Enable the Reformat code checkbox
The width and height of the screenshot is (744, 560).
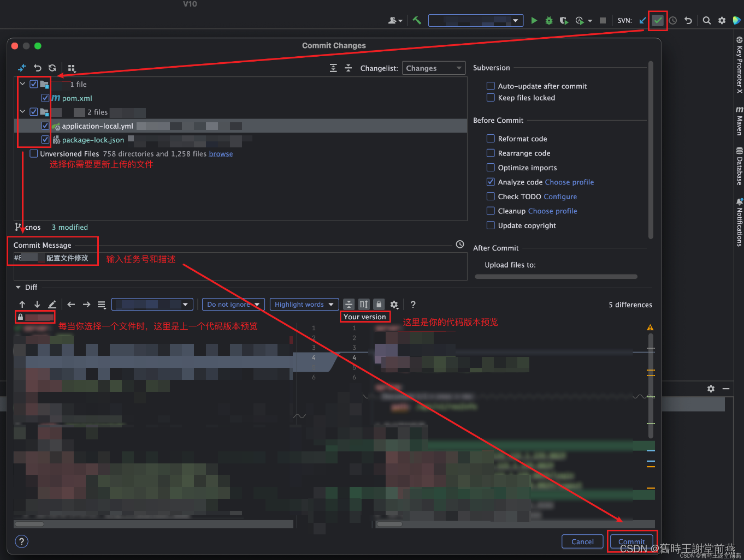tap(491, 139)
